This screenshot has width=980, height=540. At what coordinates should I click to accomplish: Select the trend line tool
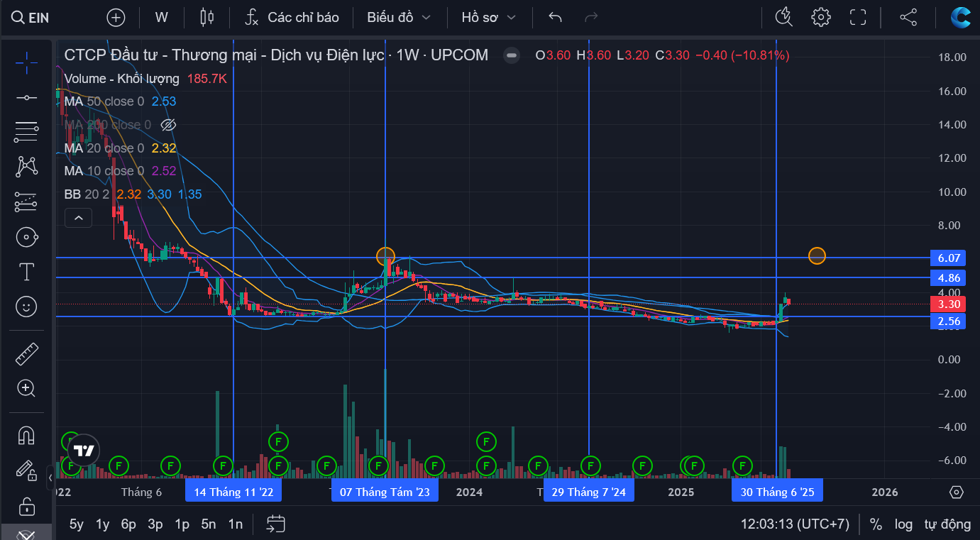click(x=26, y=97)
